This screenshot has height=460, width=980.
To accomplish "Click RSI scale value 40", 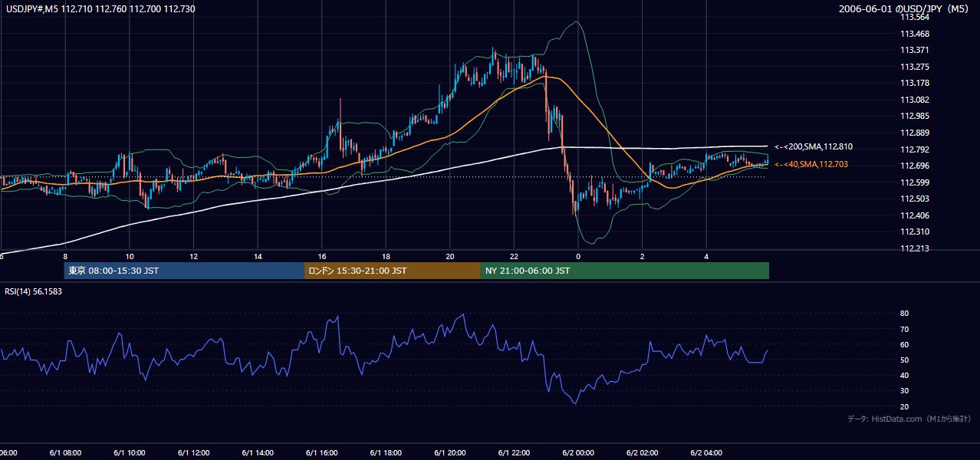I will point(904,375).
